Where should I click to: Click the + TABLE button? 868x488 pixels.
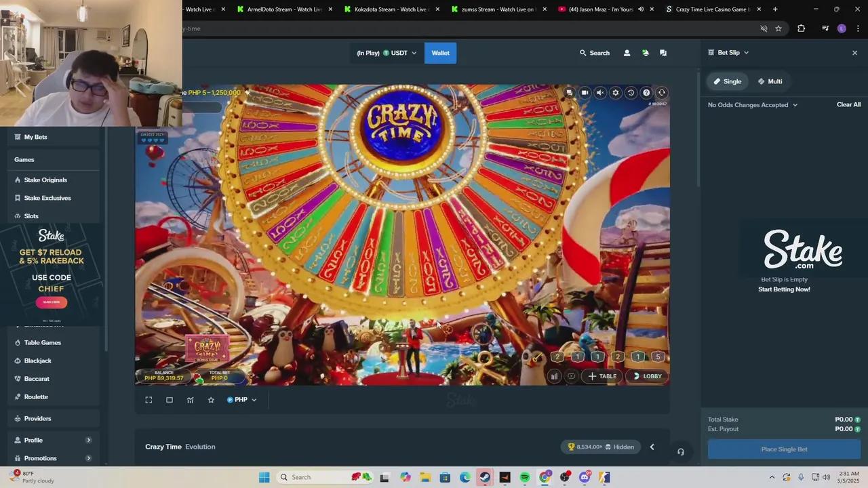pyautogui.click(x=602, y=376)
